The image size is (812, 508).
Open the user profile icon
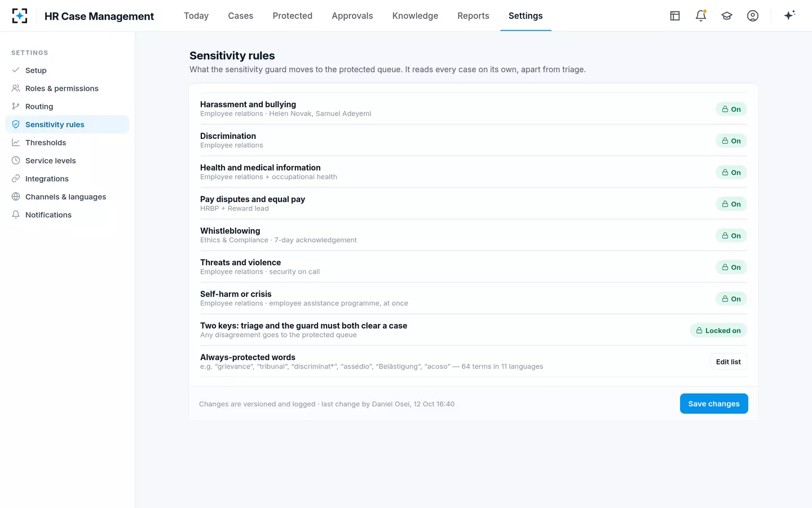pyautogui.click(x=753, y=16)
